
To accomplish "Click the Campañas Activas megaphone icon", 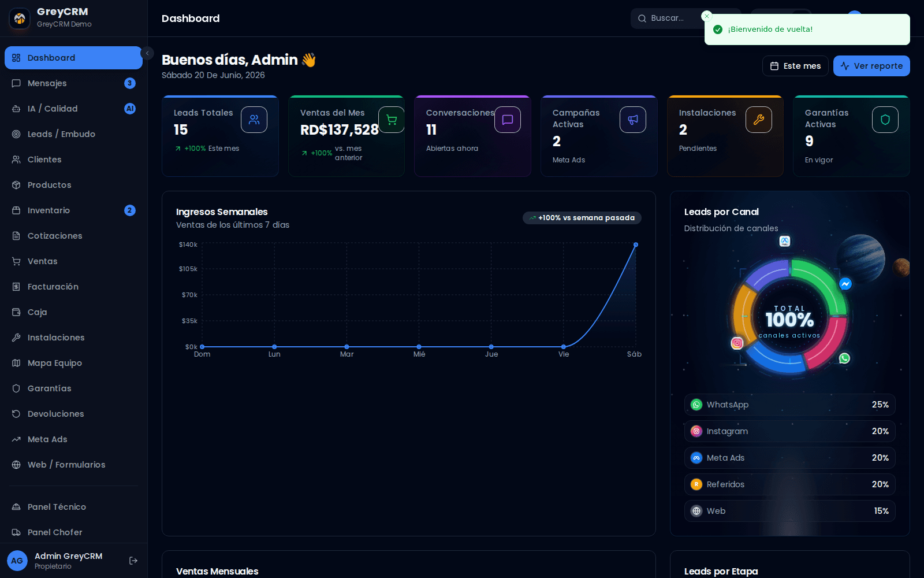I will pyautogui.click(x=633, y=120).
